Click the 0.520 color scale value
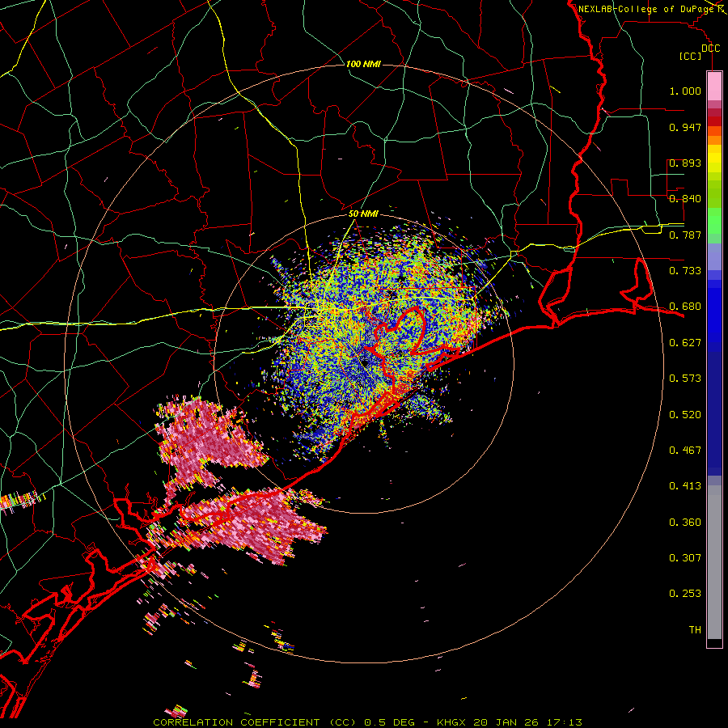Screen dimensions: 728x728 [x=685, y=415]
